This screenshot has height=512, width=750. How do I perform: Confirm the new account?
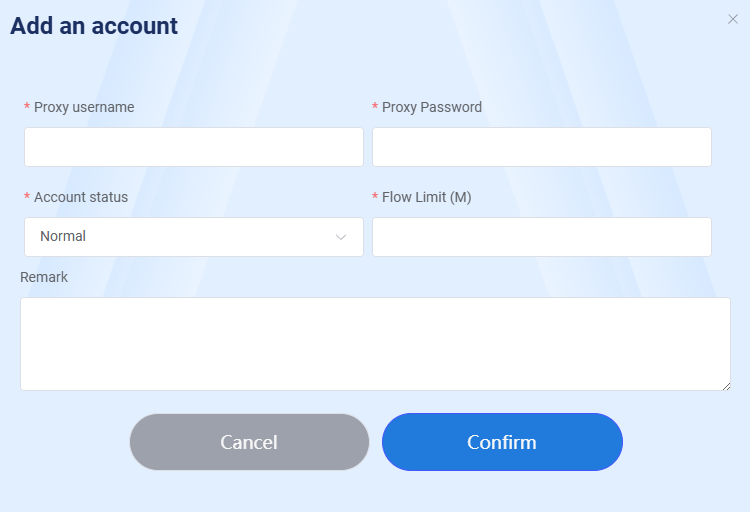502,442
